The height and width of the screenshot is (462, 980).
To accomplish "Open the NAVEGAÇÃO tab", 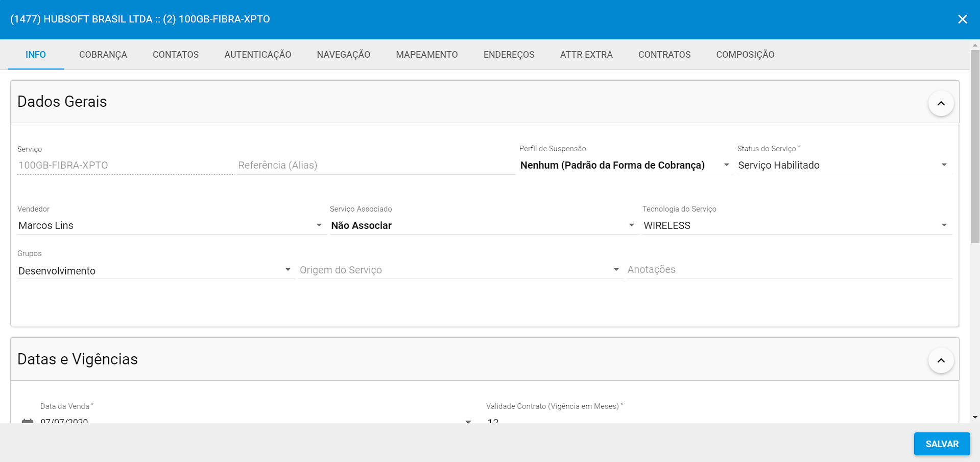I will 344,55.
